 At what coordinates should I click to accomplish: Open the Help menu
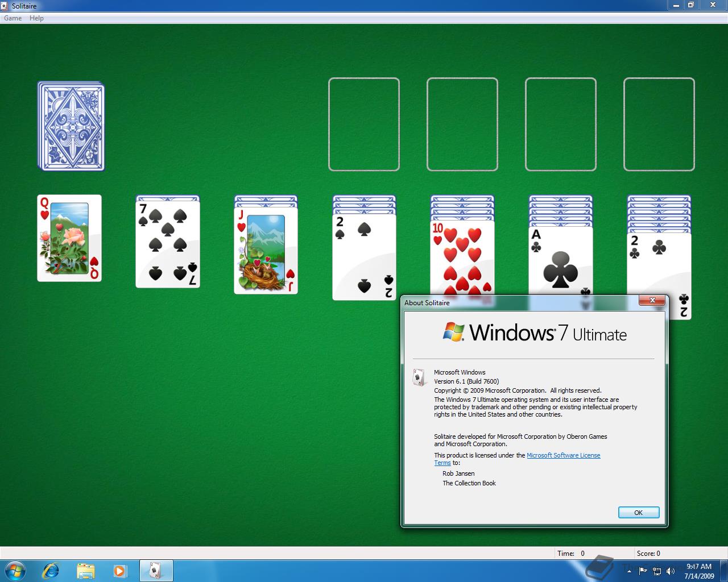point(36,18)
